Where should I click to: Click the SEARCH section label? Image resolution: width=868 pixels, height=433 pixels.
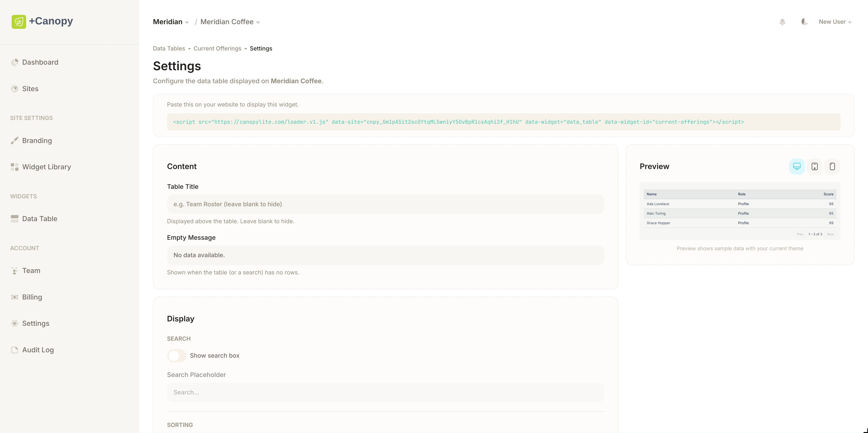[179, 339]
